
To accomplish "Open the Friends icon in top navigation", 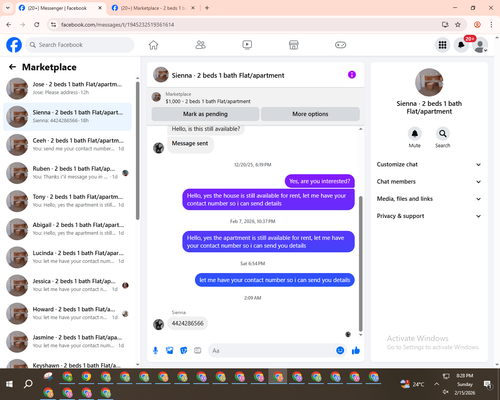I will (200, 45).
